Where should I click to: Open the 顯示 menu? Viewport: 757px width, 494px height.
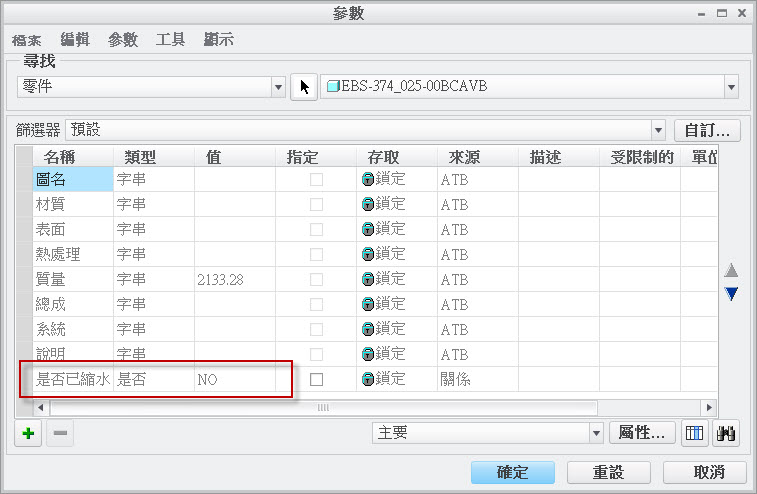(218, 40)
